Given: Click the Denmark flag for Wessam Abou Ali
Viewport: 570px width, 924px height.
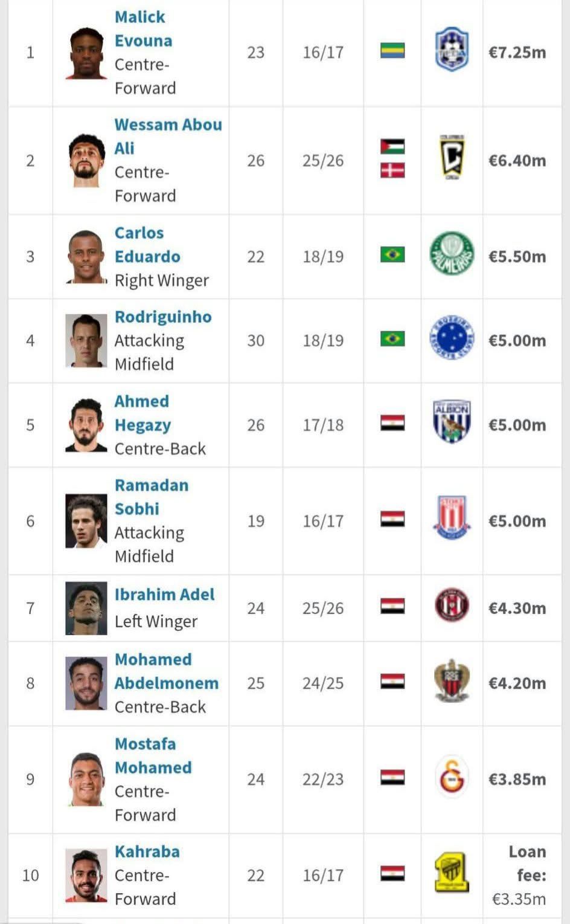Looking at the screenshot, I should click(392, 171).
